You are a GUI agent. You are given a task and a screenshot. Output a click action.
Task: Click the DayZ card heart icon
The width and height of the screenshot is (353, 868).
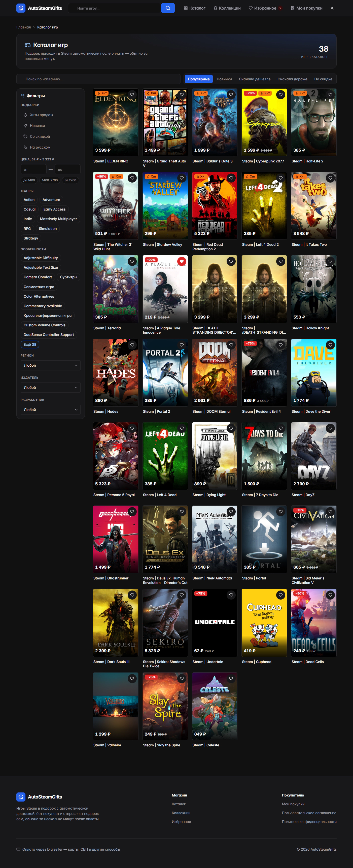(330, 428)
